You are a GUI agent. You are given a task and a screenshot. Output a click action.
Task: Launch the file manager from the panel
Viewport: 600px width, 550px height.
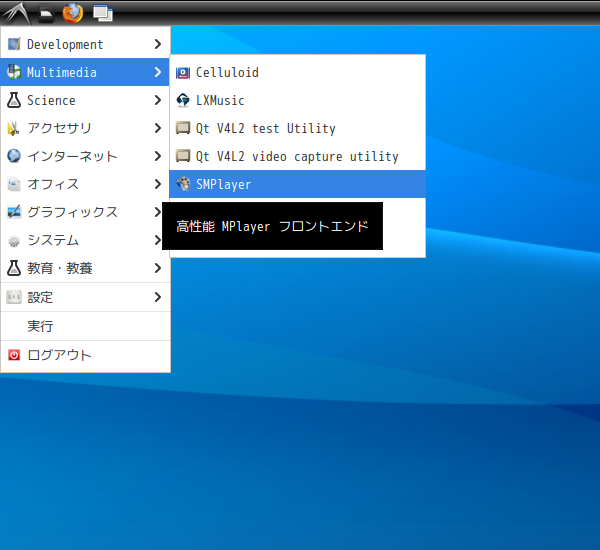click(46, 13)
